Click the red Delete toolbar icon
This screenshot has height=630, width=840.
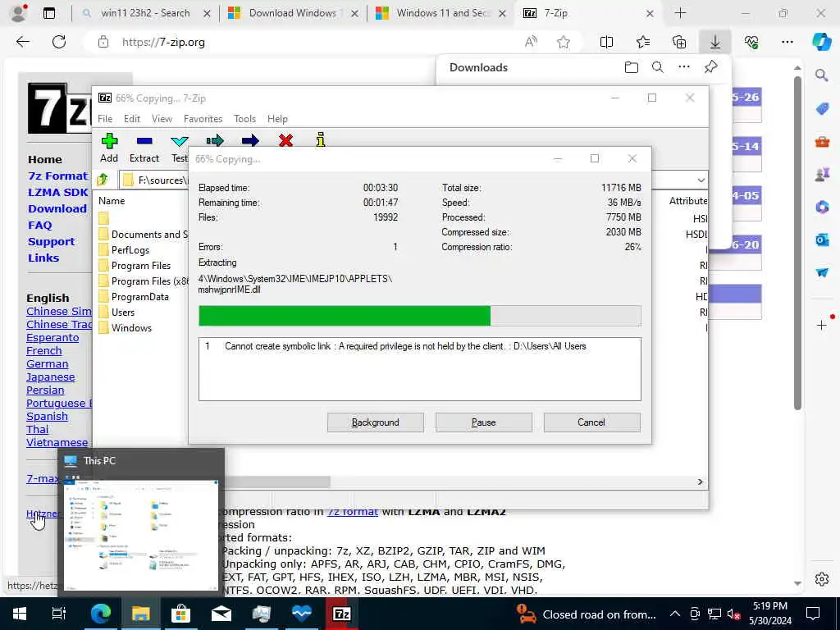[x=285, y=140]
